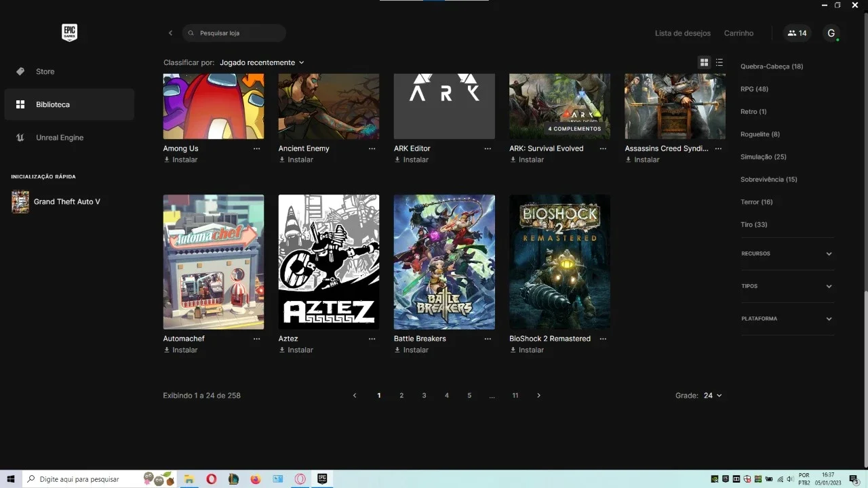Filter by Simulação (25) genre
This screenshot has width=868, height=488.
coord(764,157)
